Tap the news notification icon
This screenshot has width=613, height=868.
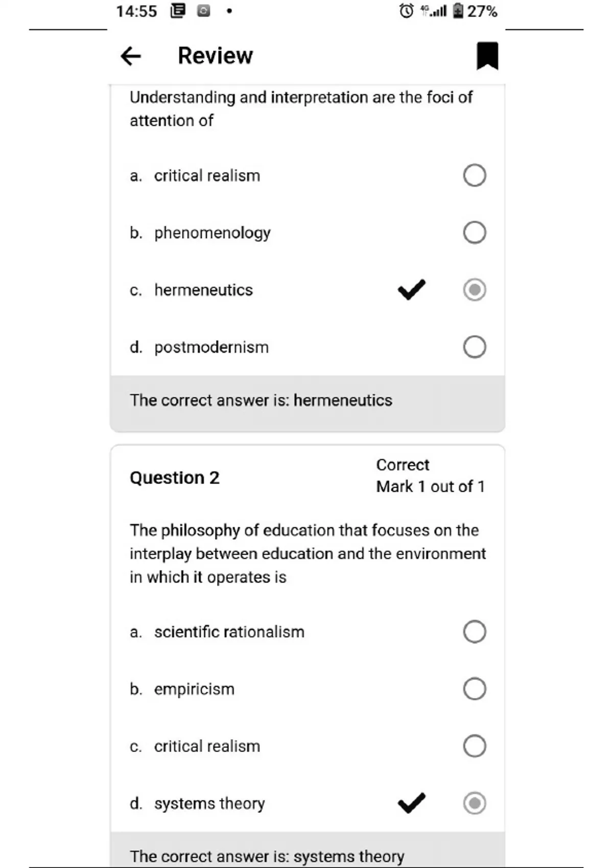point(178,11)
